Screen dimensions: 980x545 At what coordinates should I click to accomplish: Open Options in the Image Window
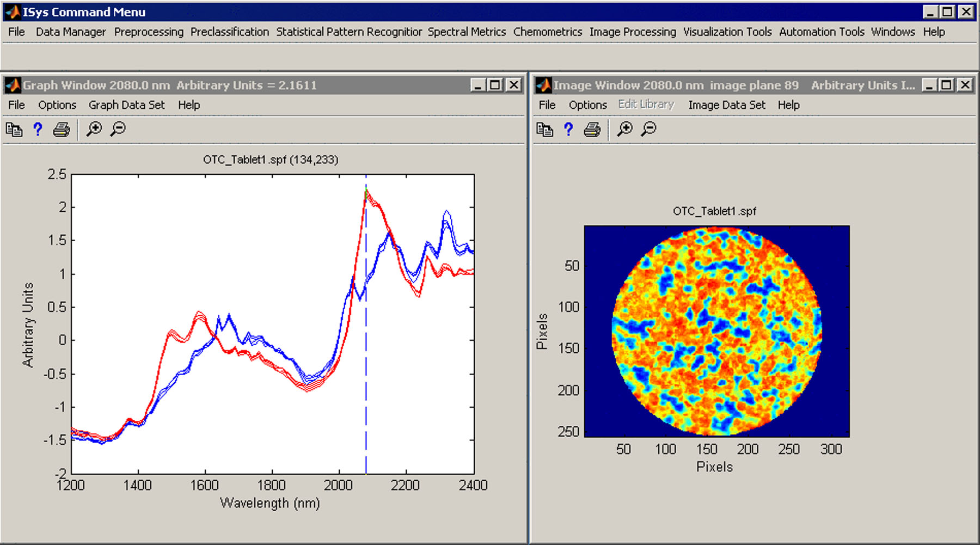[587, 105]
